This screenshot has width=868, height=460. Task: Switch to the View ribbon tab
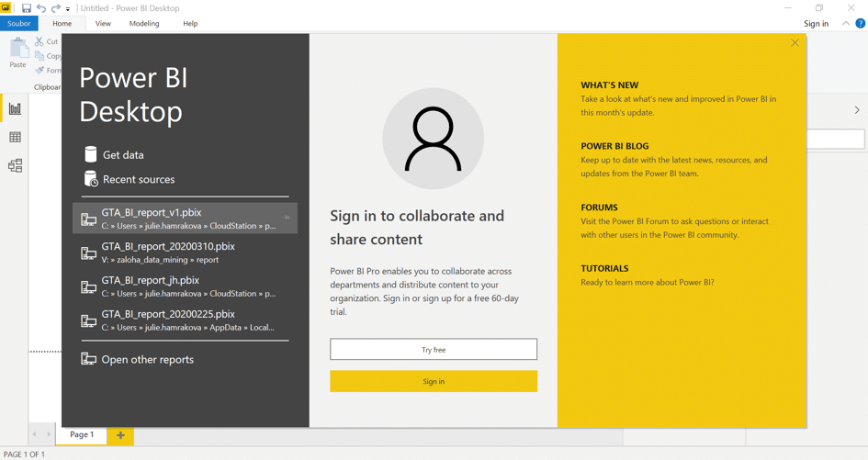point(103,23)
